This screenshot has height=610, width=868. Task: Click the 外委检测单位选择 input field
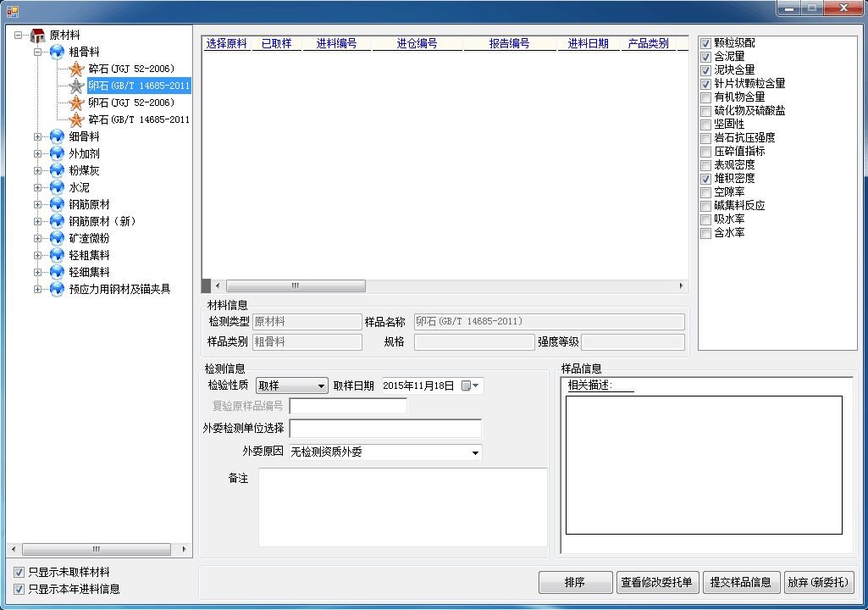385,429
